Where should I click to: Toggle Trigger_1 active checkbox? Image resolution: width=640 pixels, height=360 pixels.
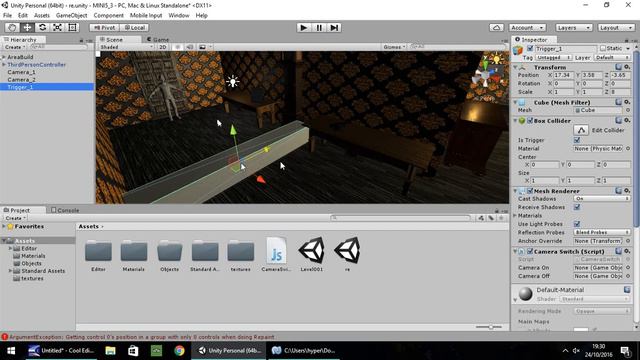click(530, 49)
